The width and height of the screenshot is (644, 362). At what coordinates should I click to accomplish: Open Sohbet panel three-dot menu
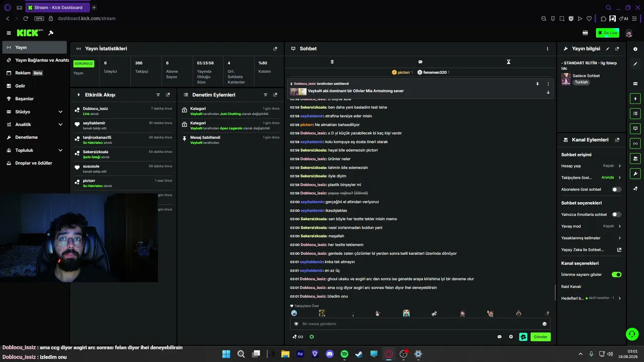(x=547, y=49)
